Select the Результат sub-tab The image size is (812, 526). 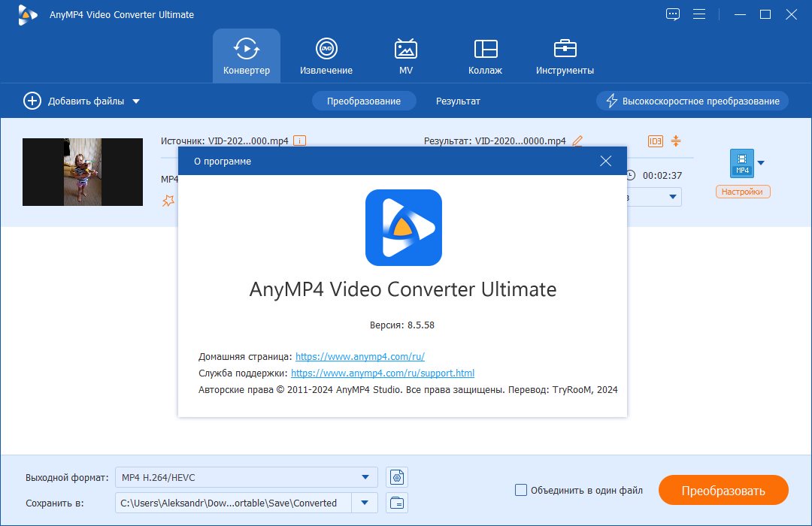pyautogui.click(x=458, y=101)
